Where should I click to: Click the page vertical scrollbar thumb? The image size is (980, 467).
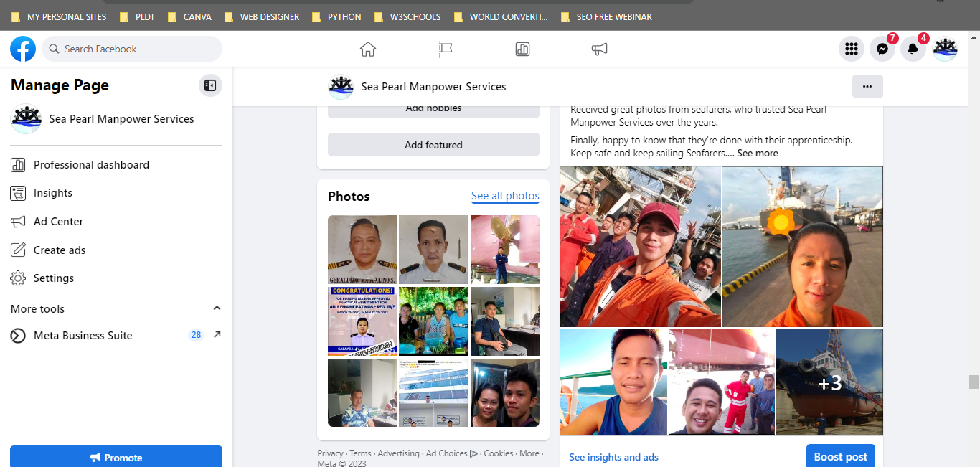pos(974,382)
